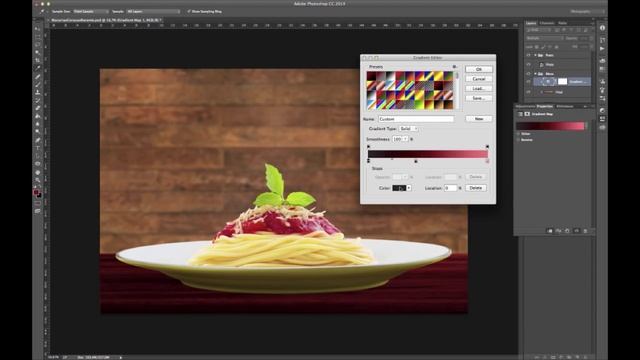Toggle Show Sampling Ring checkbox
This screenshot has width=640, height=360.
tap(189, 11)
